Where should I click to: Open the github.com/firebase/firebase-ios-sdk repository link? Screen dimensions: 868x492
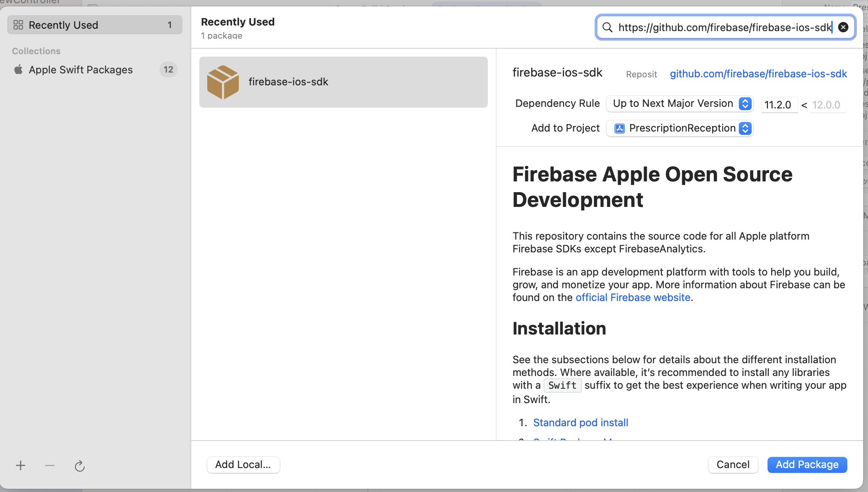[x=758, y=74]
